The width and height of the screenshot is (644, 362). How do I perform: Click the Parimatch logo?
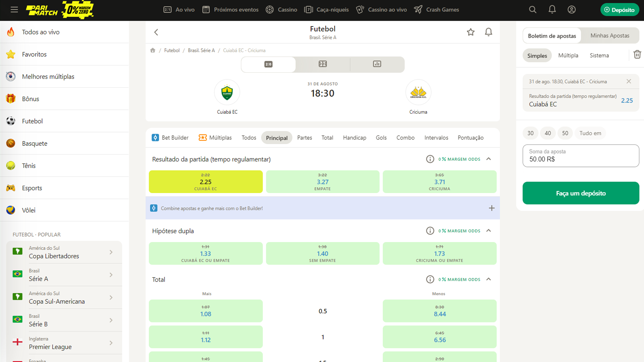pyautogui.click(x=42, y=10)
